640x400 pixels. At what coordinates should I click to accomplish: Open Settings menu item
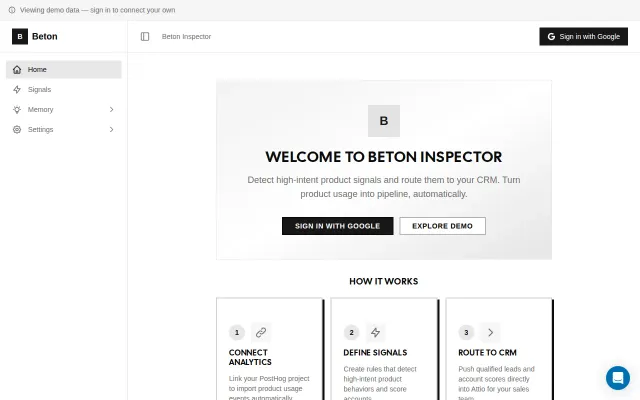tap(64, 129)
